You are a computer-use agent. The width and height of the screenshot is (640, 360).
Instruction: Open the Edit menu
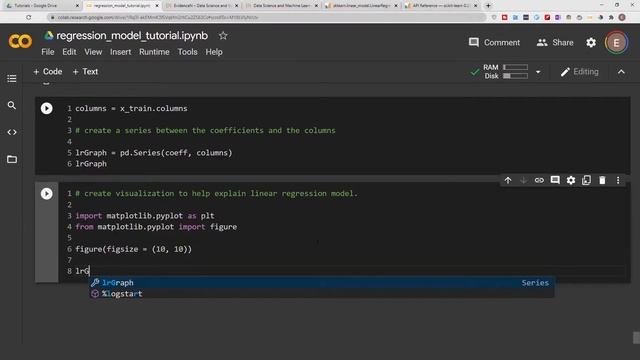[x=69, y=52]
